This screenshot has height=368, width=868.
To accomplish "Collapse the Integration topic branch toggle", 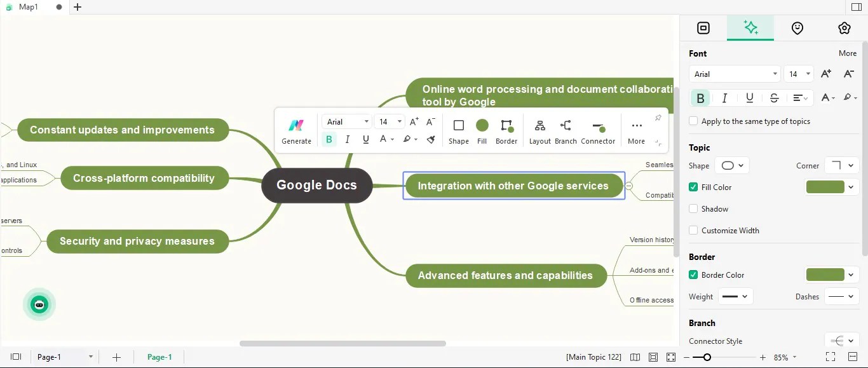I will (628, 186).
